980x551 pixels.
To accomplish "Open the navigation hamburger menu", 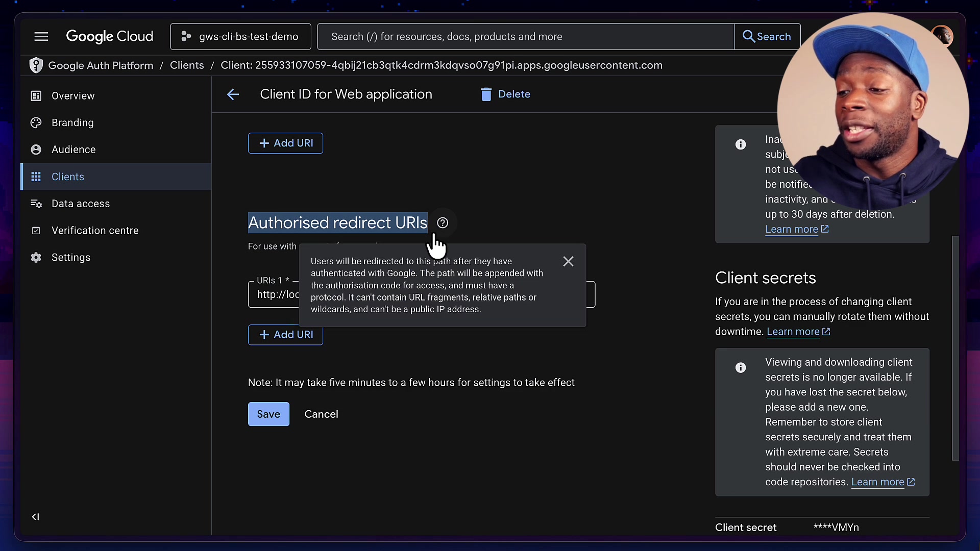I will tap(41, 36).
